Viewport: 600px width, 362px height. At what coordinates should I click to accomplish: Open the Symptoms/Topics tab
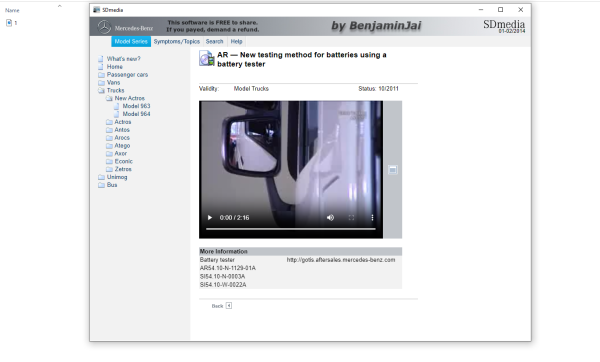(176, 41)
